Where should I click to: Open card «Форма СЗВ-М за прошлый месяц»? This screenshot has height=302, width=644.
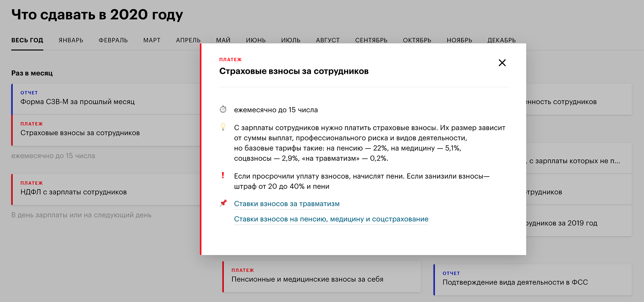point(106,99)
